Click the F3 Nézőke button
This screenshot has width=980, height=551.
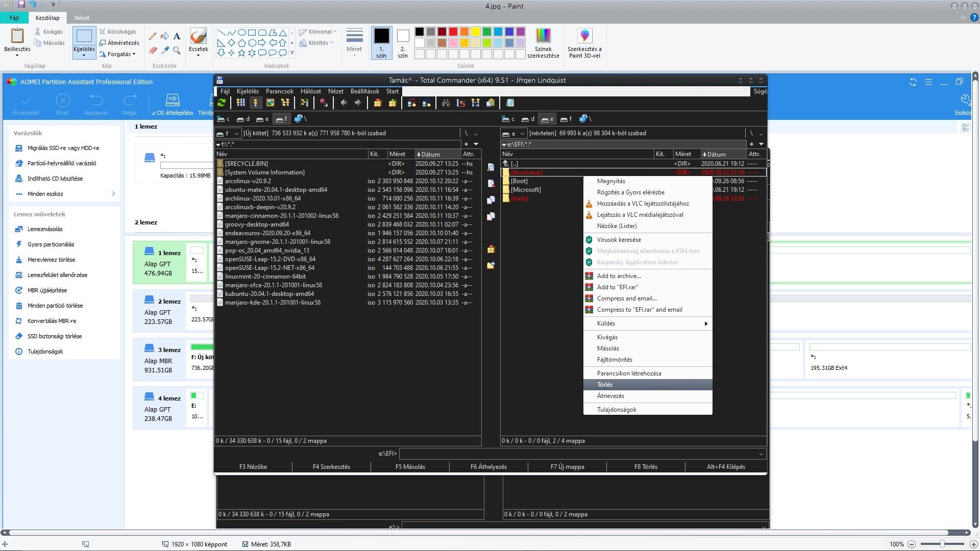click(253, 466)
